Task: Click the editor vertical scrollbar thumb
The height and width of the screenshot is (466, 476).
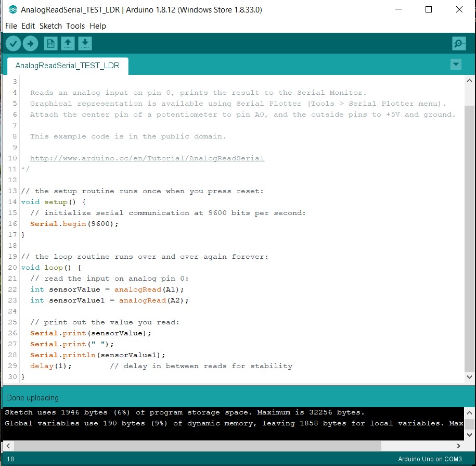Action: coord(469,238)
